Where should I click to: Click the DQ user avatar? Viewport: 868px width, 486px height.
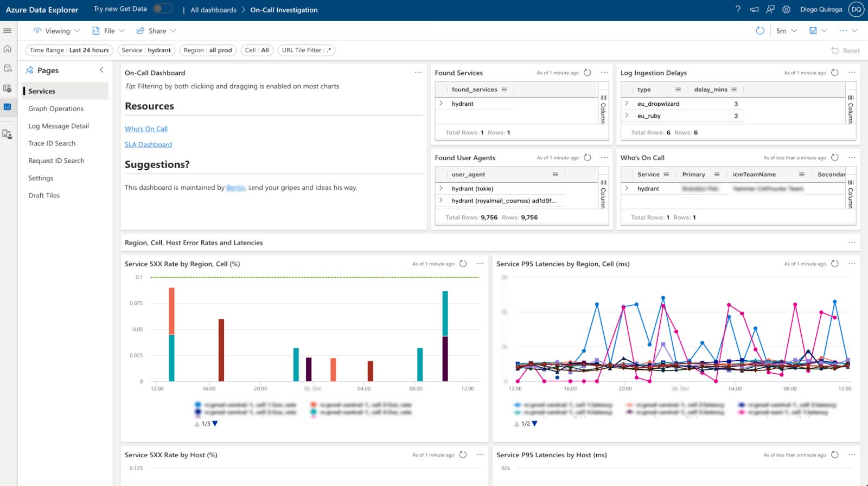coord(857,9)
